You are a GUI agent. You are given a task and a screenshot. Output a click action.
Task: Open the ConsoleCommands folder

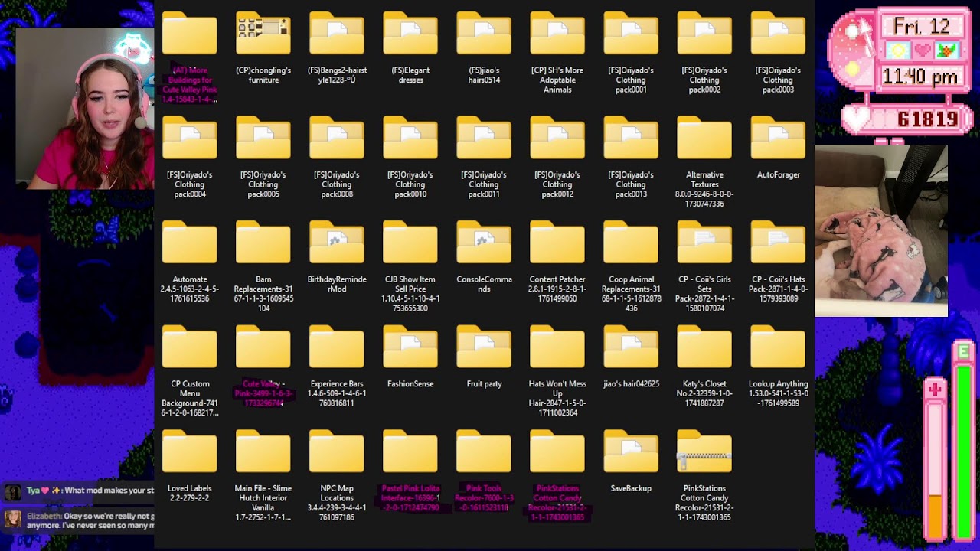coord(484,243)
